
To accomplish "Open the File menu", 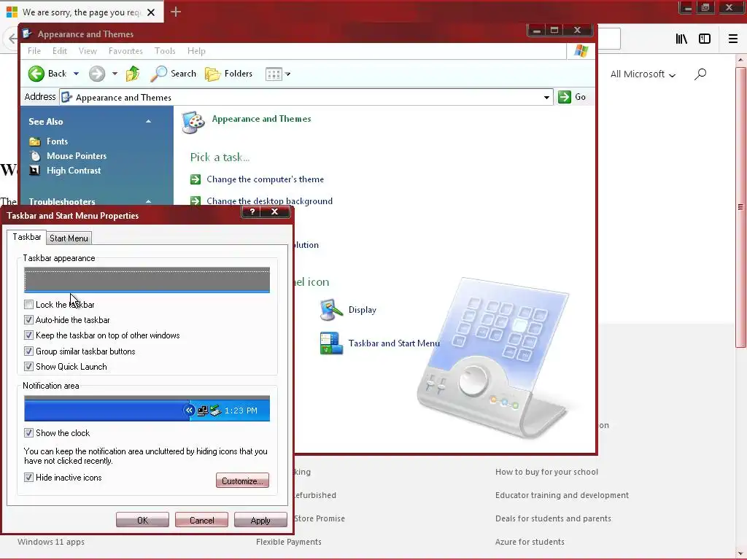I will point(34,51).
